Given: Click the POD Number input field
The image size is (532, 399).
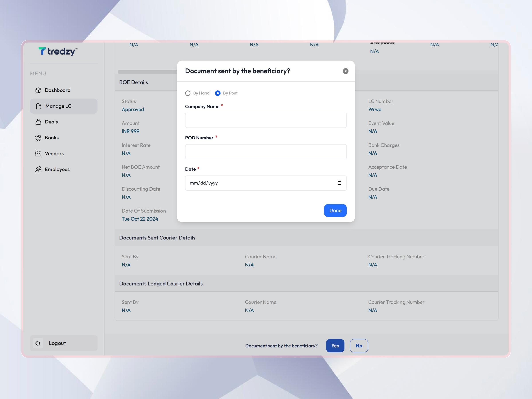Looking at the screenshot, I should tap(266, 152).
